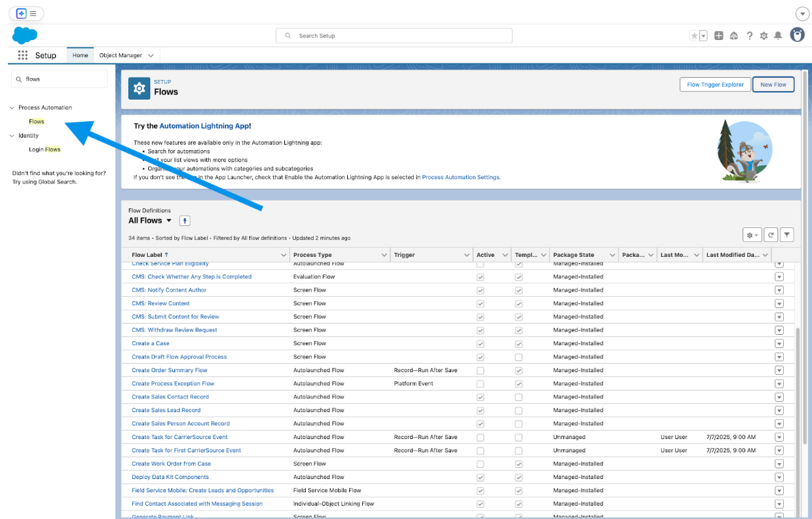
Task: Open row menu for Deploy Data Kit Components
Action: 779,477
